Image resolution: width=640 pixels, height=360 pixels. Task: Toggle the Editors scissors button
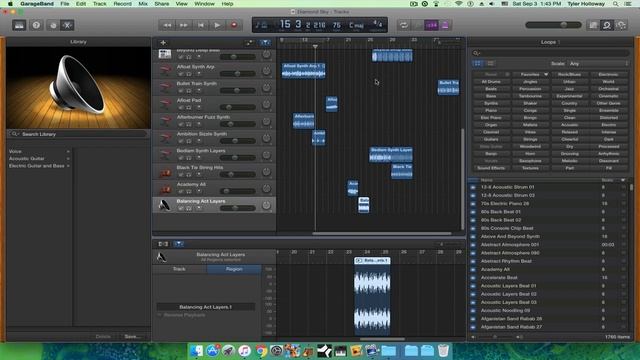(x=68, y=25)
